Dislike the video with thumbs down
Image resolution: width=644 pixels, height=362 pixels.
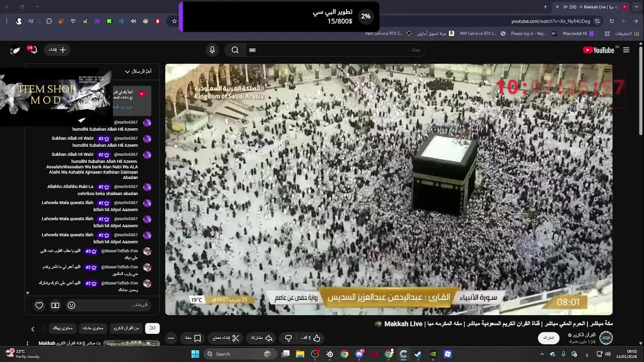tap(288, 338)
